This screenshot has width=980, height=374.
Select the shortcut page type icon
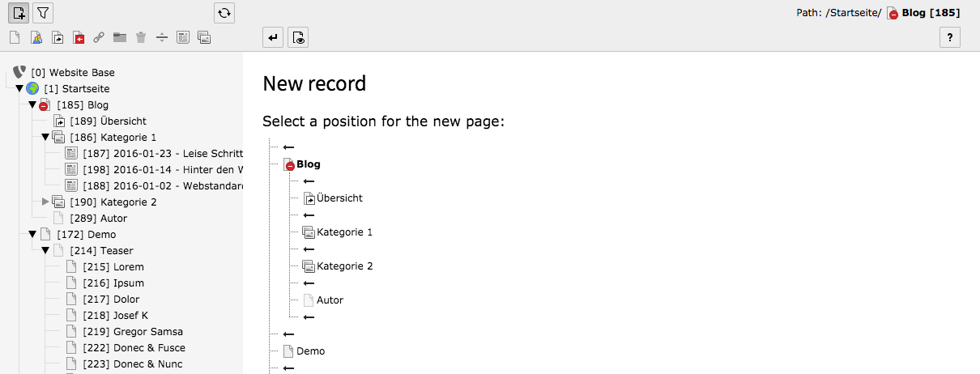pyautogui.click(x=58, y=37)
